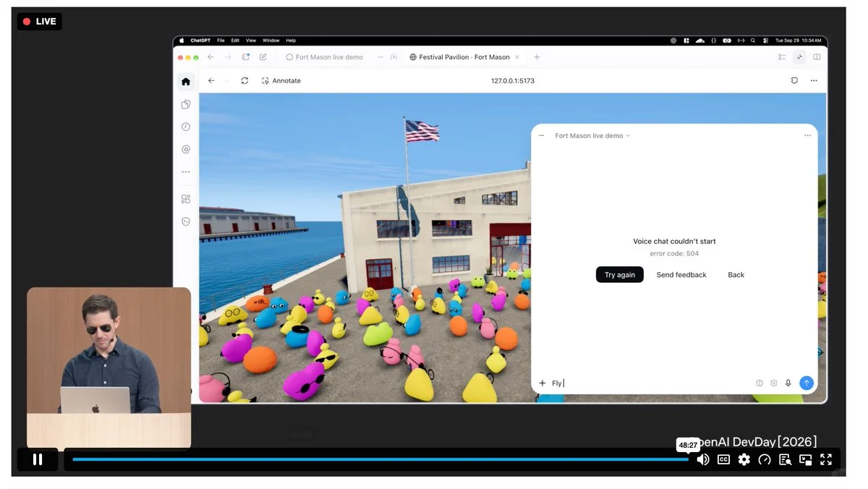Mute the video volume
Image resolution: width=868 pixels, height=489 pixels.
point(702,459)
